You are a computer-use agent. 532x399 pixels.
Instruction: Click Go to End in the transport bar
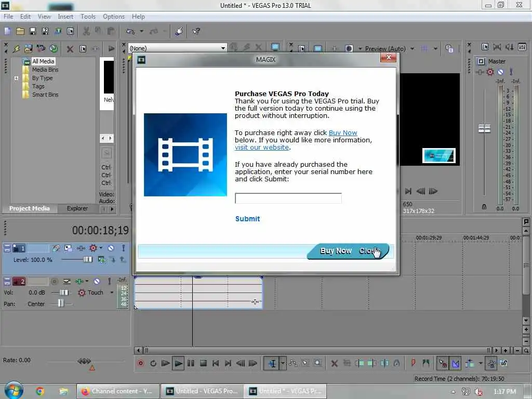click(x=228, y=363)
